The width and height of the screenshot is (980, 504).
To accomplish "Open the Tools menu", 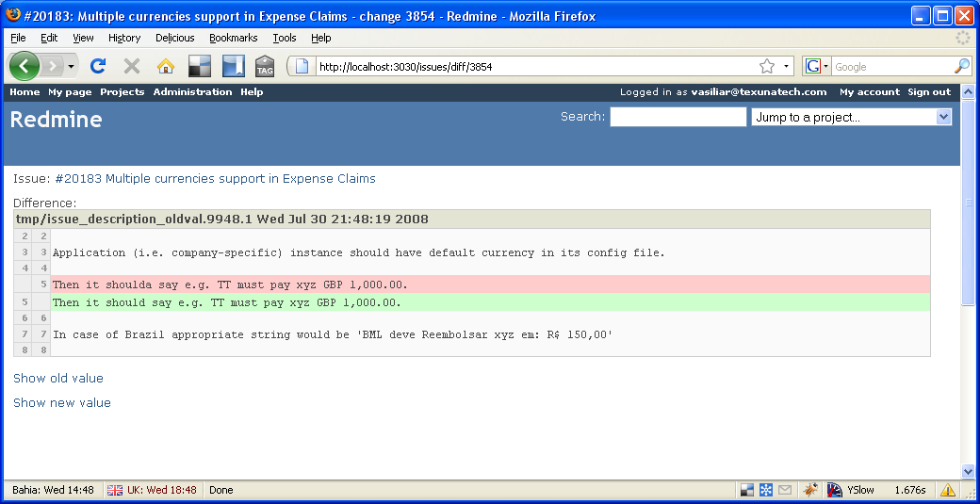I will (x=285, y=38).
